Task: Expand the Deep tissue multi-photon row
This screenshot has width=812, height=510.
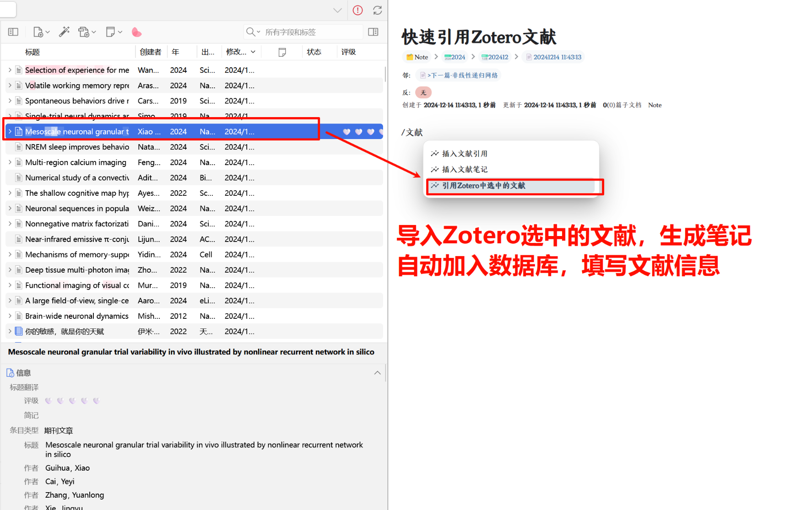Action: tap(10, 270)
